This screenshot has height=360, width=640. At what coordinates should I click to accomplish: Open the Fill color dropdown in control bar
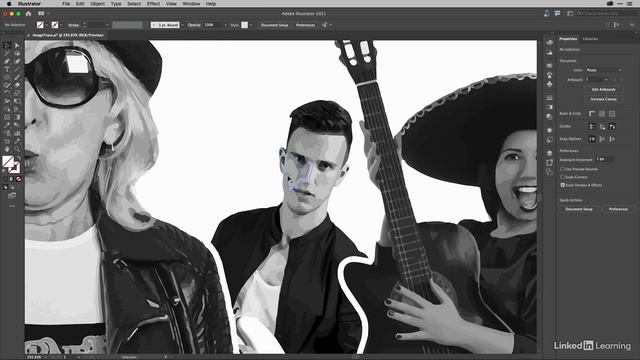point(46,25)
